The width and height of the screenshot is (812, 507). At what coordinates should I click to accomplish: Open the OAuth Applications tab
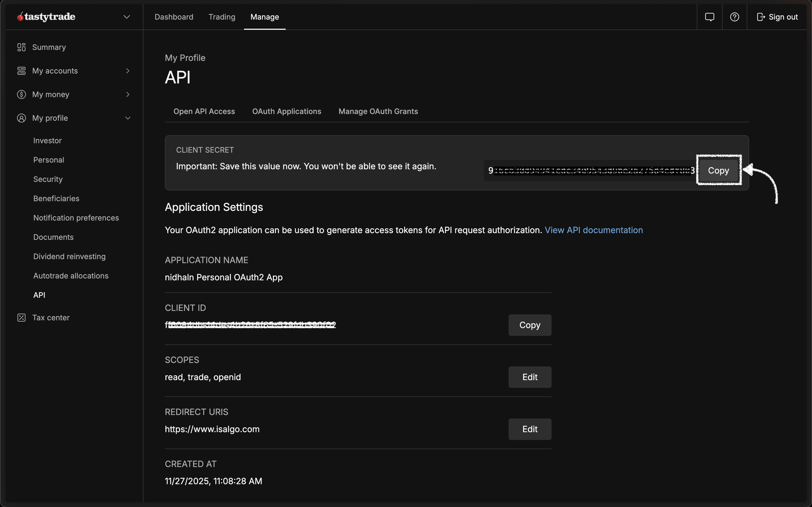tap(287, 111)
